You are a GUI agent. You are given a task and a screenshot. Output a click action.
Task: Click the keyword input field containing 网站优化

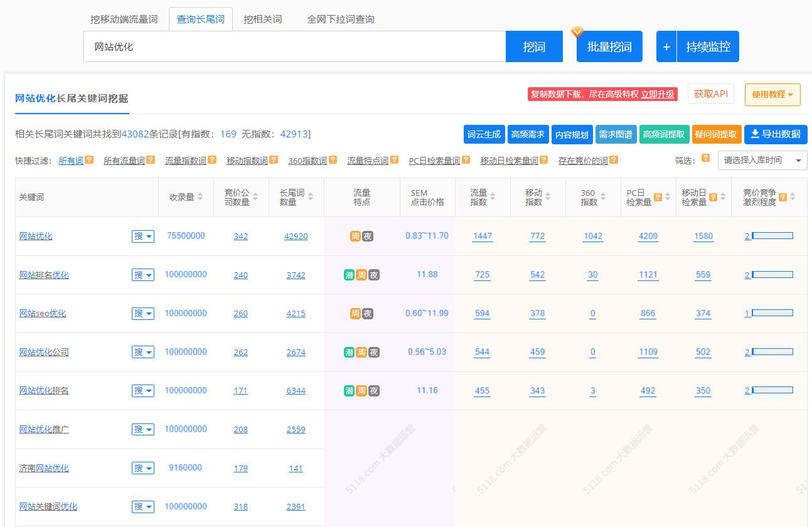pos(295,46)
